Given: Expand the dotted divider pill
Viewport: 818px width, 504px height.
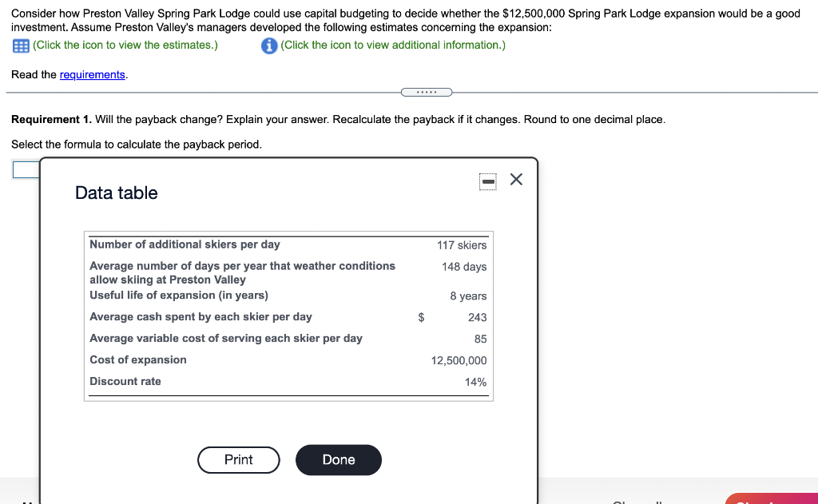Looking at the screenshot, I should pos(427,92).
